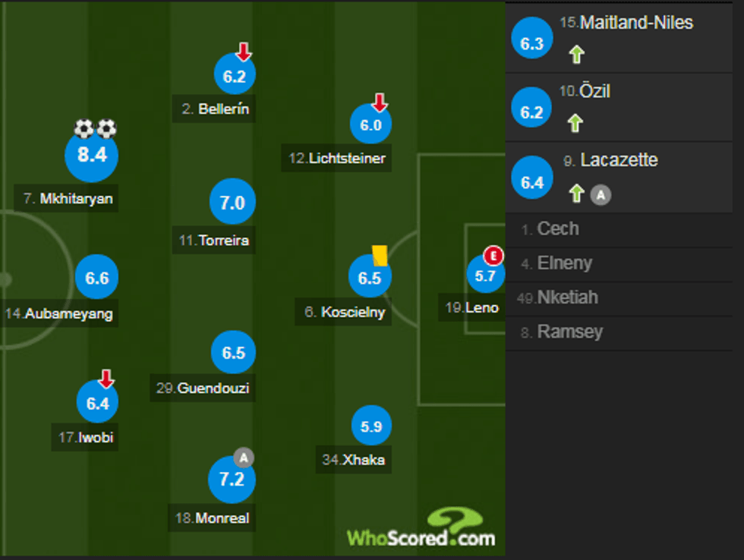744x560 pixels.
Task: Click the assist badge above Monreal
Action: [243, 457]
